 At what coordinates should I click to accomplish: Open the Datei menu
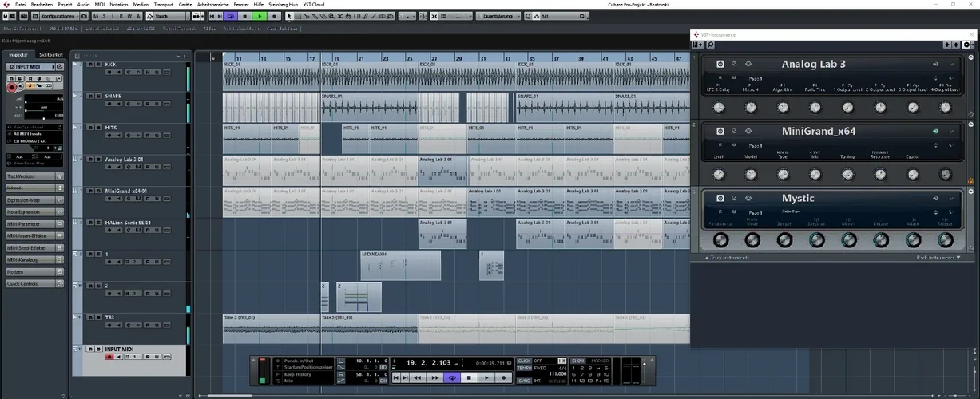pos(20,5)
